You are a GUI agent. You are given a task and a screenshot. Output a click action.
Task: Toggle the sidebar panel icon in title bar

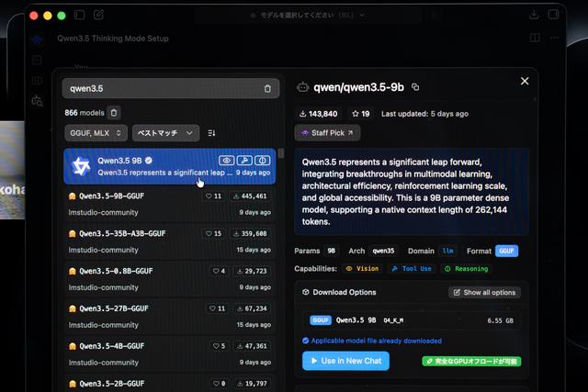(79, 16)
